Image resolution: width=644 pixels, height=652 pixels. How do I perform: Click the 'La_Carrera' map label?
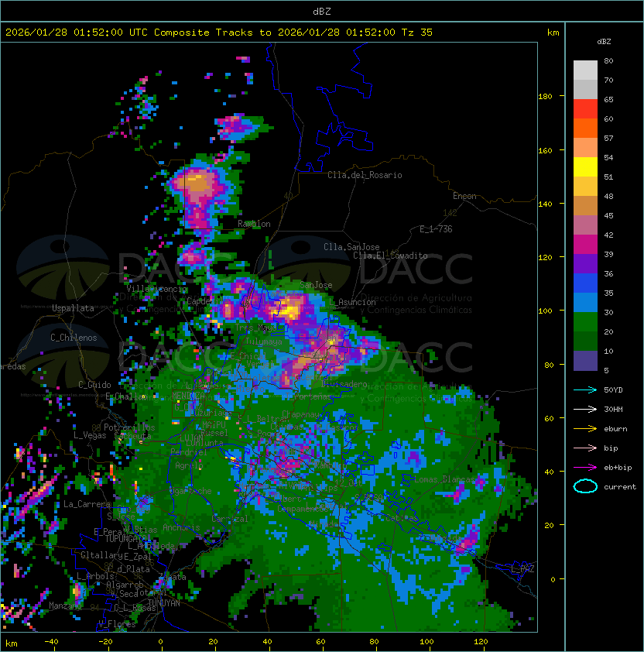pos(87,504)
